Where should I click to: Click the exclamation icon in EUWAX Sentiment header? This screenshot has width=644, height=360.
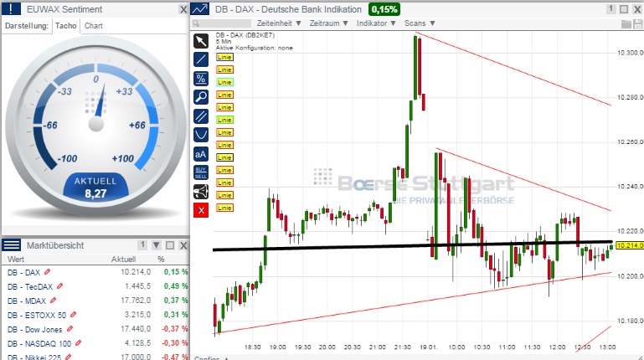click(11, 9)
